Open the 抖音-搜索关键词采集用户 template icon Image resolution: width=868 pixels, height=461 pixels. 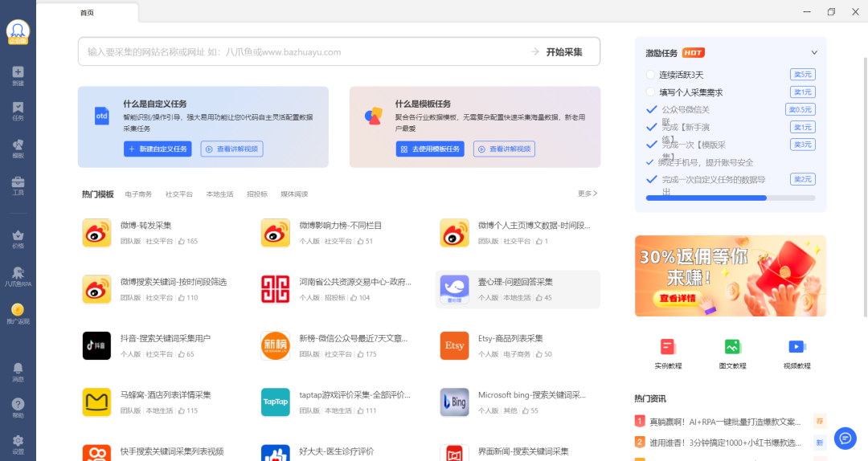point(96,345)
